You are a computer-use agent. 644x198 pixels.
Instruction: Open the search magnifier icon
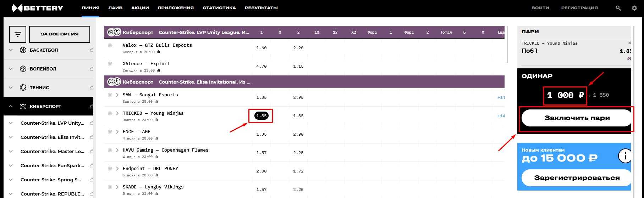(x=618, y=8)
